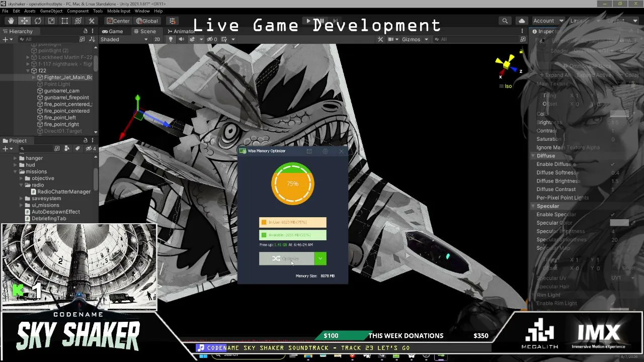Image resolution: width=644 pixels, height=362 pixels.
Task: Open the GameObject menu
Action: [x=51, y=11]
